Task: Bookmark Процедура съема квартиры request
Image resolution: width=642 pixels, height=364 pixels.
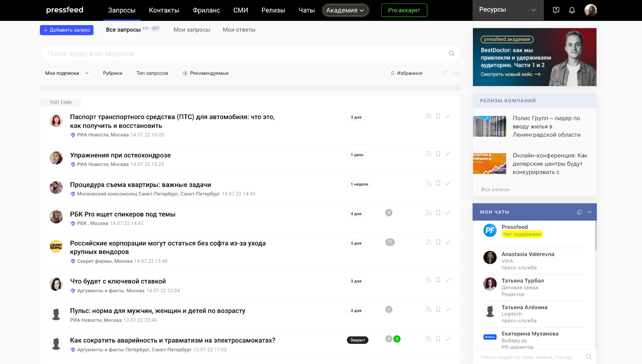Action: coord(438,184)
